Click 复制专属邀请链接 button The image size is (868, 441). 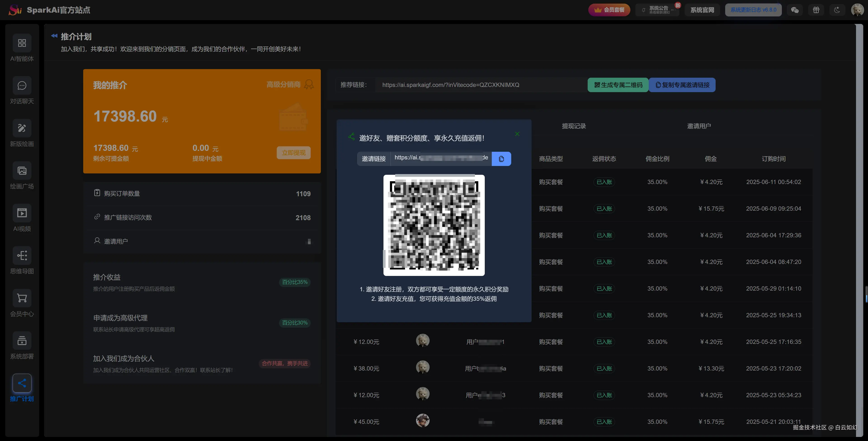pyautogui.click(x=682, y=85)
